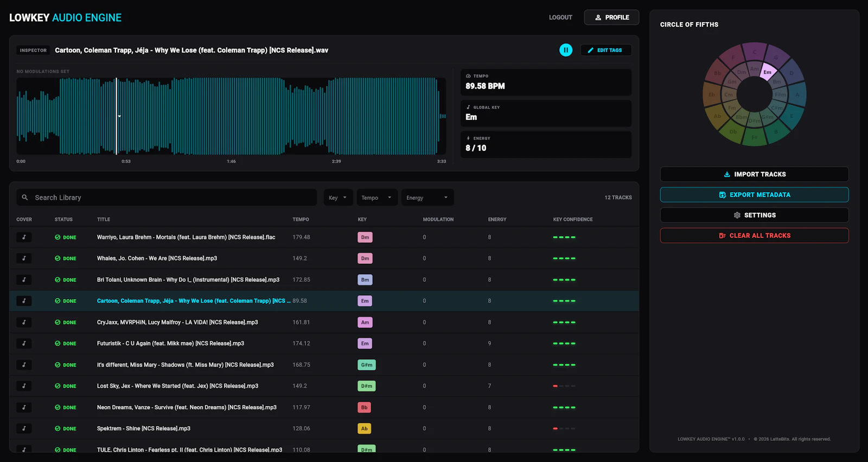Click the Futuristik C U Again cover icon
Viewport: 868px width, 462px height.
[24, 344]
